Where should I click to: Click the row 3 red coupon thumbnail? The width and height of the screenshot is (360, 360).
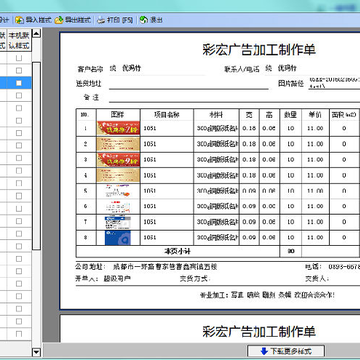coord(118,160)
